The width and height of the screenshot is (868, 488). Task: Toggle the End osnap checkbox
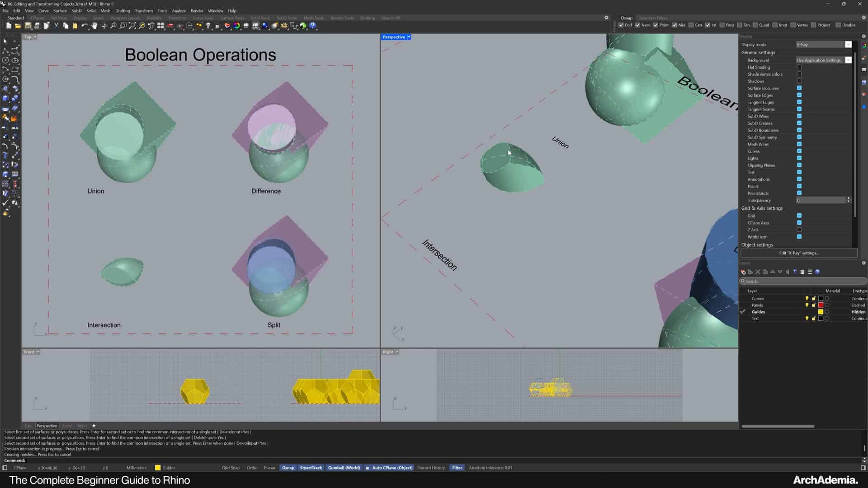click(621, 25)
